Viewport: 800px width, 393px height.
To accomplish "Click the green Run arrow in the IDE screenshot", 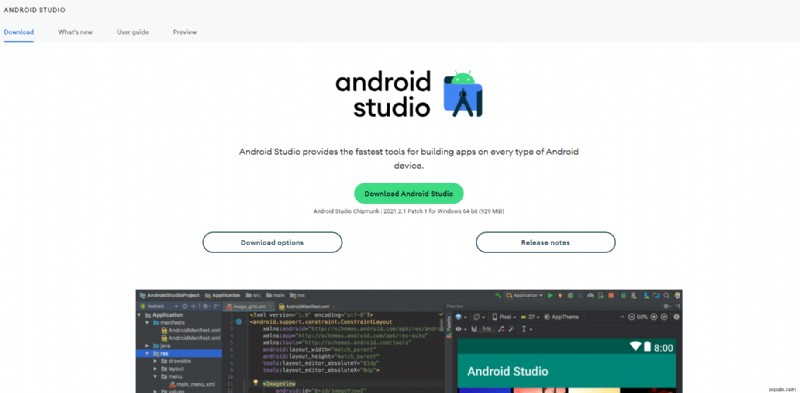I will point(550,296).
